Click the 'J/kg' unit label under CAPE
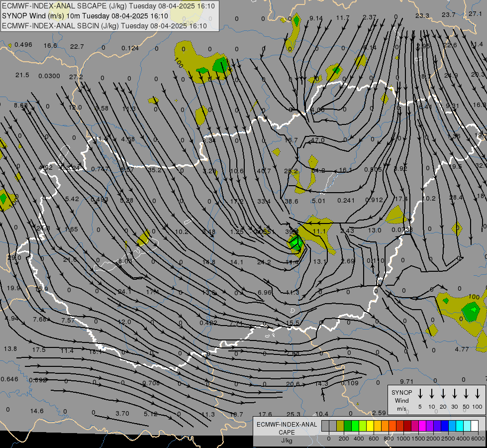Screen dimensions: 487x448 pyautogui.click(x=287, y=441)
